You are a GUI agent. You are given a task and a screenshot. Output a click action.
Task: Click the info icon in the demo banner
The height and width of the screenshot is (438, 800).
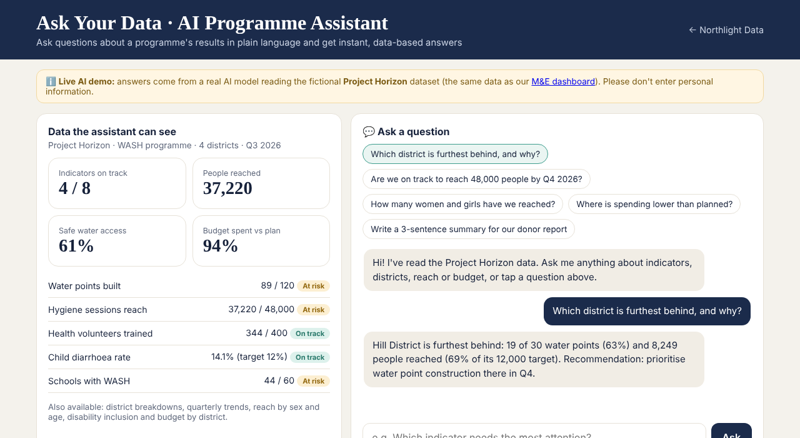(51, 82)
